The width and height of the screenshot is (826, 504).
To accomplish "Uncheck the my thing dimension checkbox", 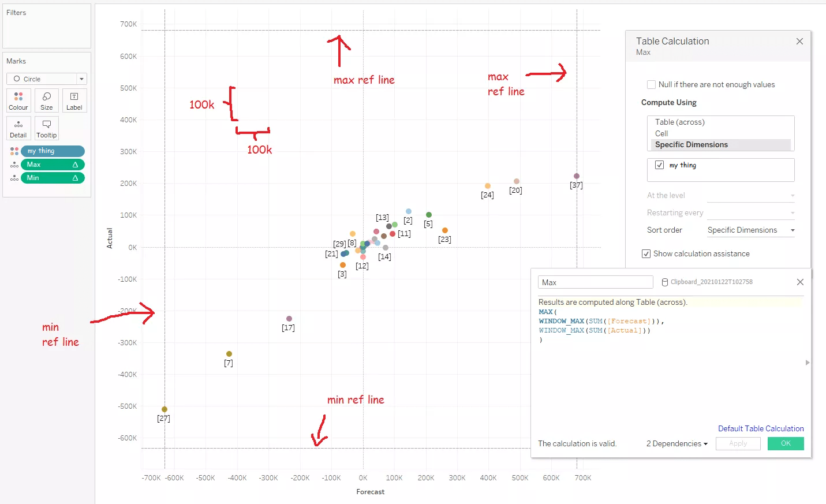I will [x=659, y=165].
